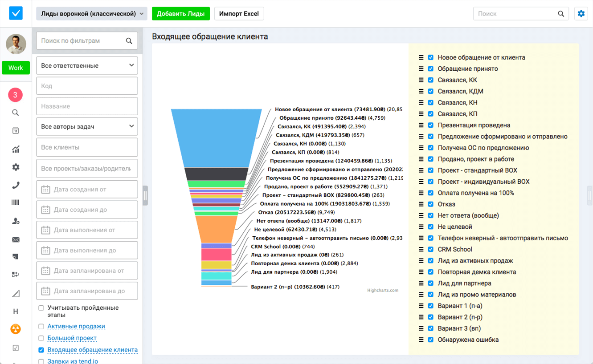Open the Все авторы задач dropdown
The height and width of the screenshot is (364, 593).
pos(87,127)
